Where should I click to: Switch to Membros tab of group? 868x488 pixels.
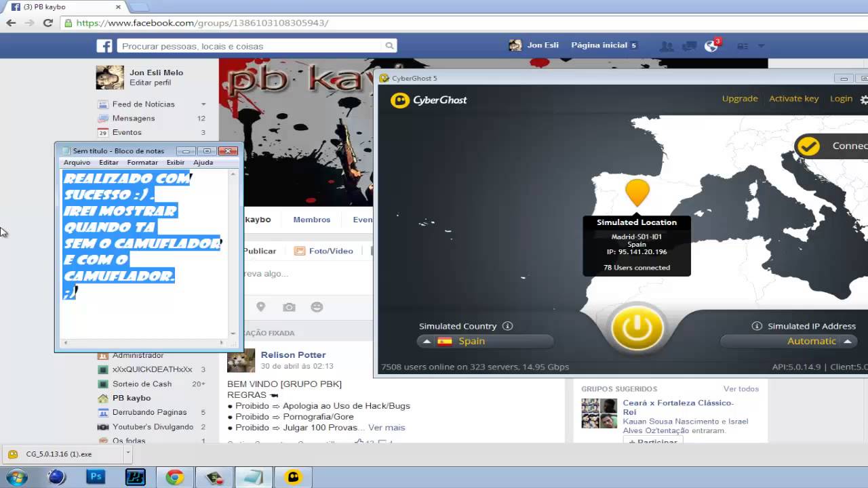(311, 220)
